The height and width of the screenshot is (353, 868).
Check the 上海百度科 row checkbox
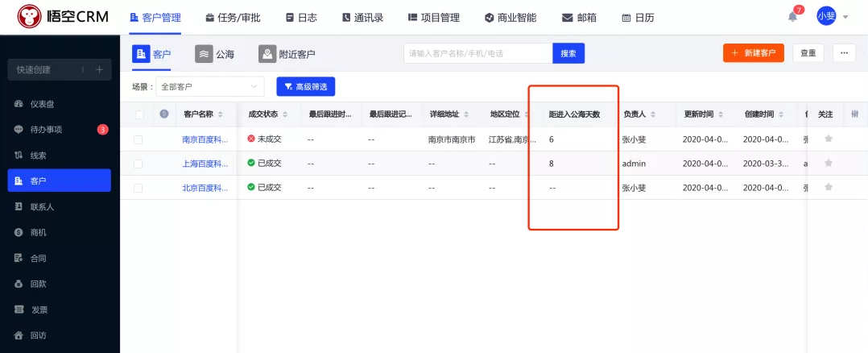point(138,164)
